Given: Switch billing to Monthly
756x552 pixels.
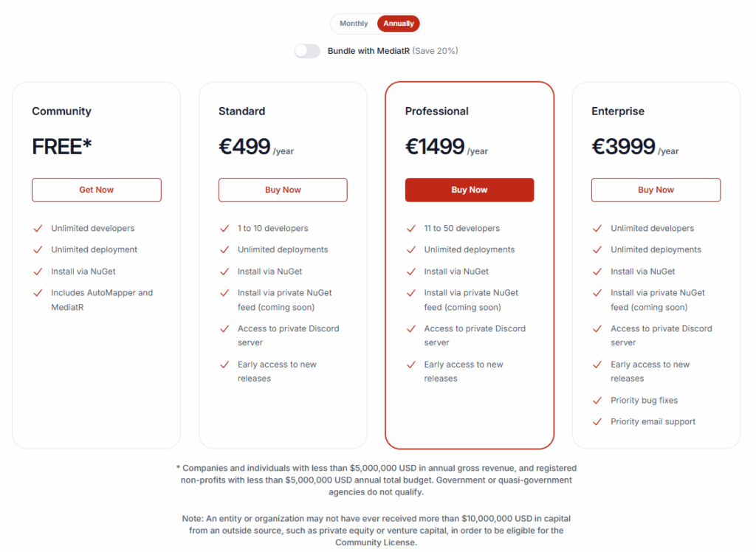Looking at the screenshot, I should (x=354, y=24).
